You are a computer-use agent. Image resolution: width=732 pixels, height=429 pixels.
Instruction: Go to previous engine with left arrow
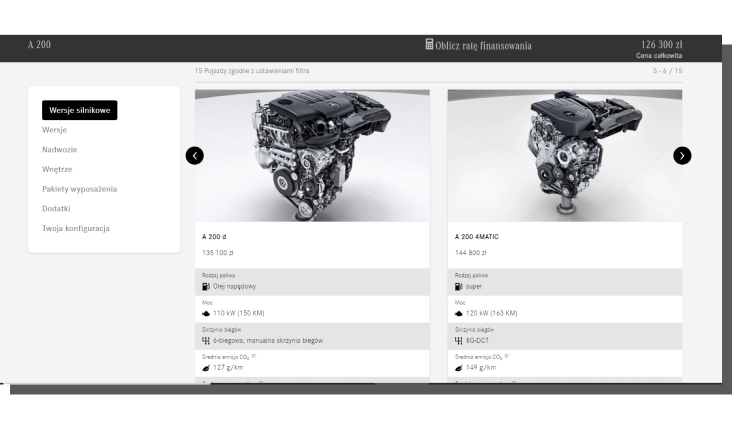(x=195, y=155)
